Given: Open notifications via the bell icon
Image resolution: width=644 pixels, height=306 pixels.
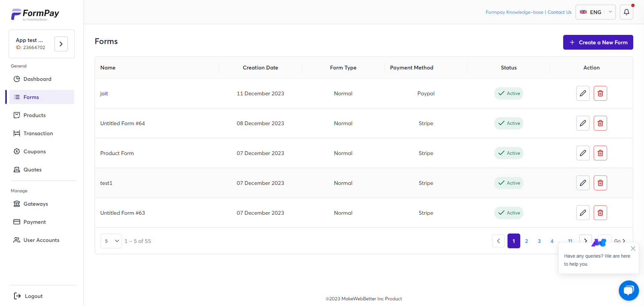Looking at the screenshot, I should click(627, 12).
